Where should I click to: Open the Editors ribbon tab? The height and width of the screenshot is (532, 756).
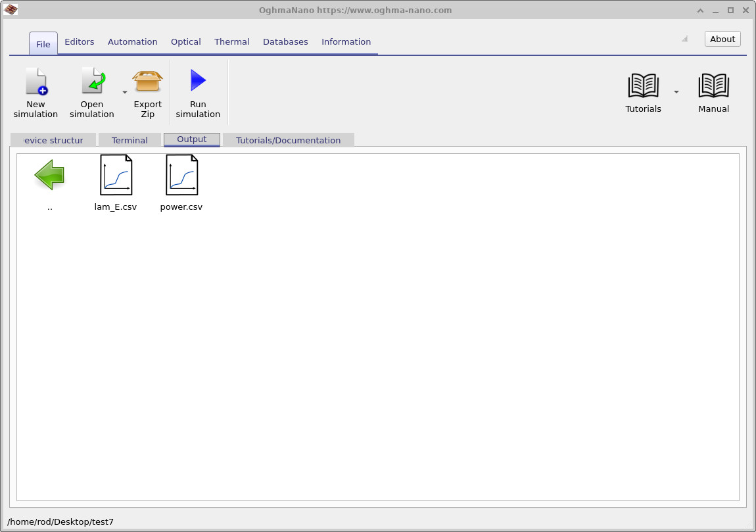(x=80, y=42)
